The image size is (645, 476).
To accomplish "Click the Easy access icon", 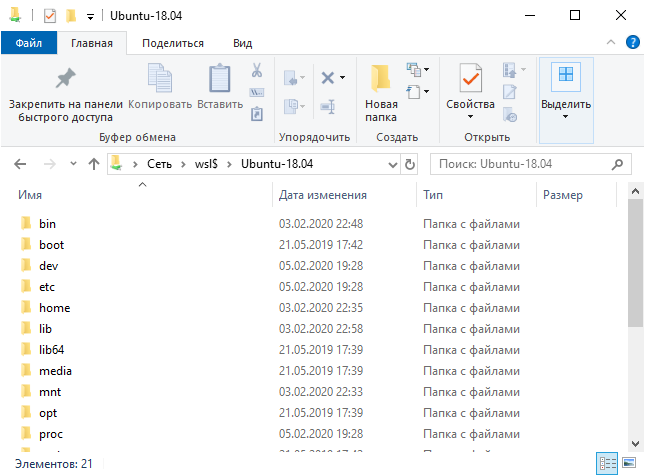I will pyautogui.click(x=413, y=91).
